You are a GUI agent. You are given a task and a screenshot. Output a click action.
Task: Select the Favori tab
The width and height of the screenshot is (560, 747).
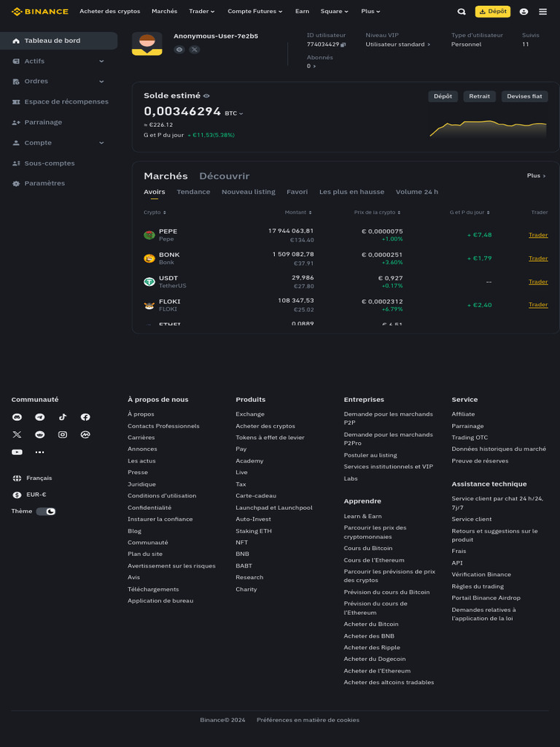[297, 192]
